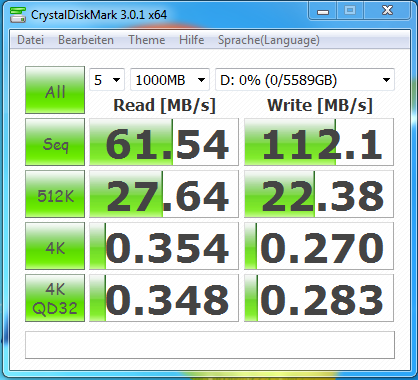The height and width of the screenshot is (380, 418).
Task: Maximize the CrystalDiskMark window
Action: (x=350, y=11)
